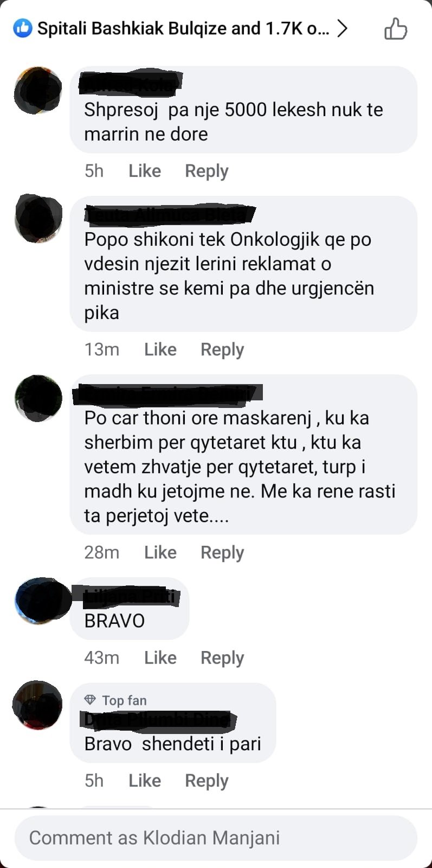The width and height of the screenshot is (432, 868).
Task: Reply to the 'BRAVO' comment
Action: point(222,658)
